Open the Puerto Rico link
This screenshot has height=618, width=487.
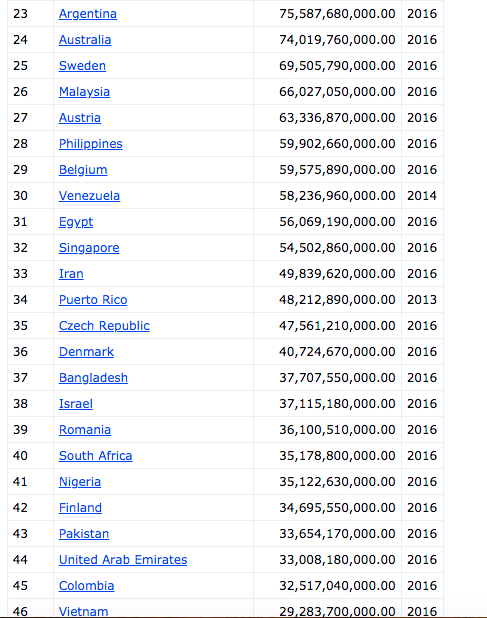point(93,300)
